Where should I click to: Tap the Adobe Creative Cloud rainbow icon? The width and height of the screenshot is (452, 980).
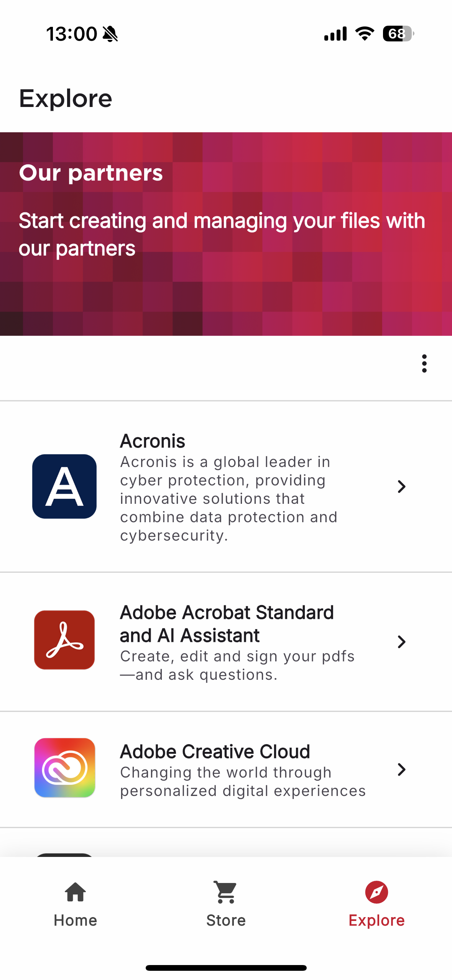(x=64, y=768)
